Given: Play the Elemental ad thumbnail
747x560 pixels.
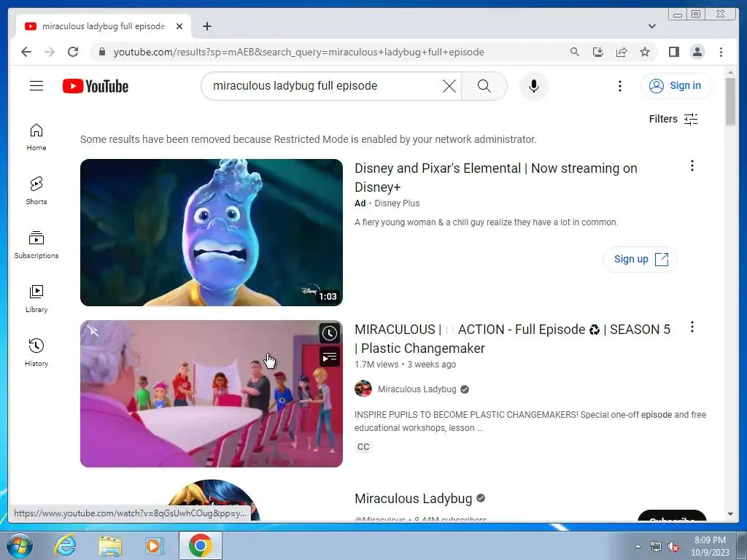Looking at the screenshot, I should click(212, 233).
